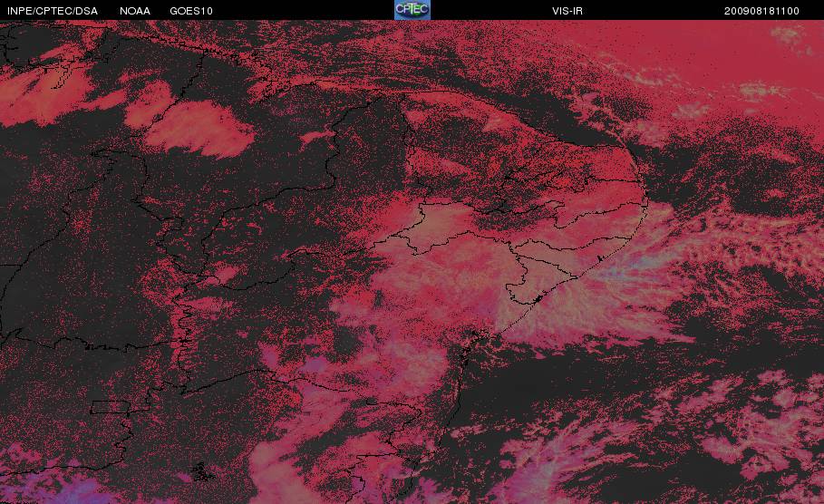This screenshot has height=504, width=824.
Task: Select the INPE/CPTEC/DSA header label
Action: 53,11
